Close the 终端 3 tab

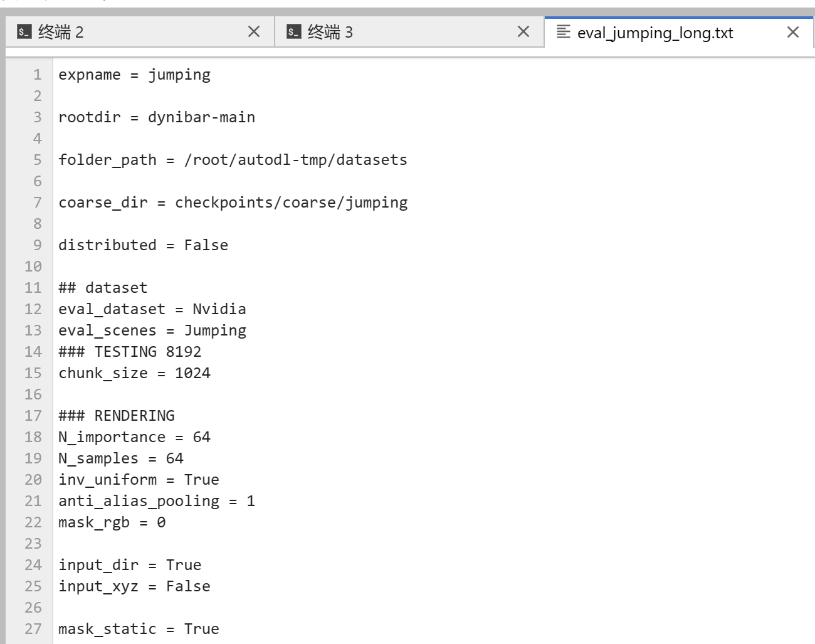pyautogui.click(x=524, y=32)
